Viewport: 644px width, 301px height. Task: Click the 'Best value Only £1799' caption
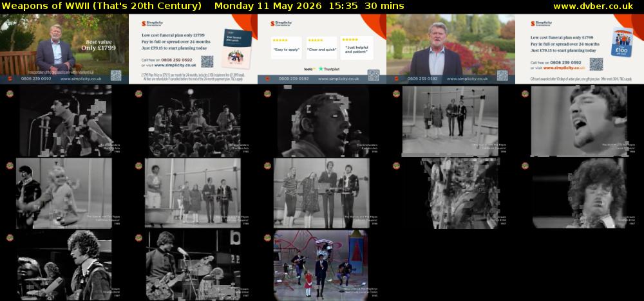[x=98, y=45]
